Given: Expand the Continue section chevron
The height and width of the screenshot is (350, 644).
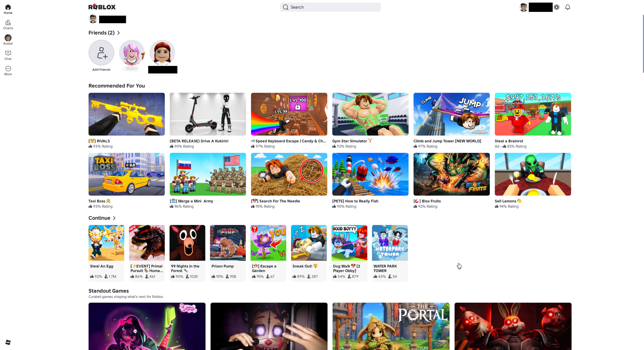Looking at the screenshot, I should [114, 218].
